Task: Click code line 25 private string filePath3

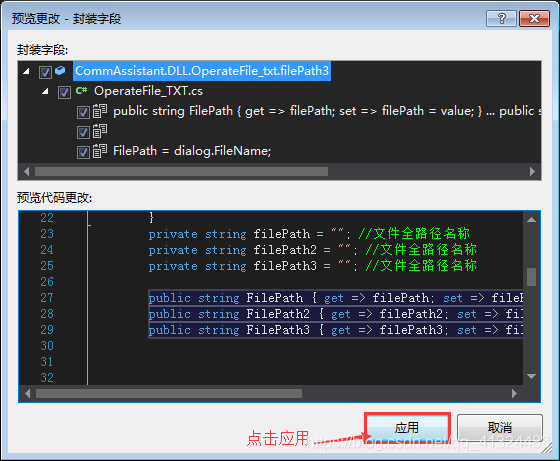Action: (x=312, y=266)
